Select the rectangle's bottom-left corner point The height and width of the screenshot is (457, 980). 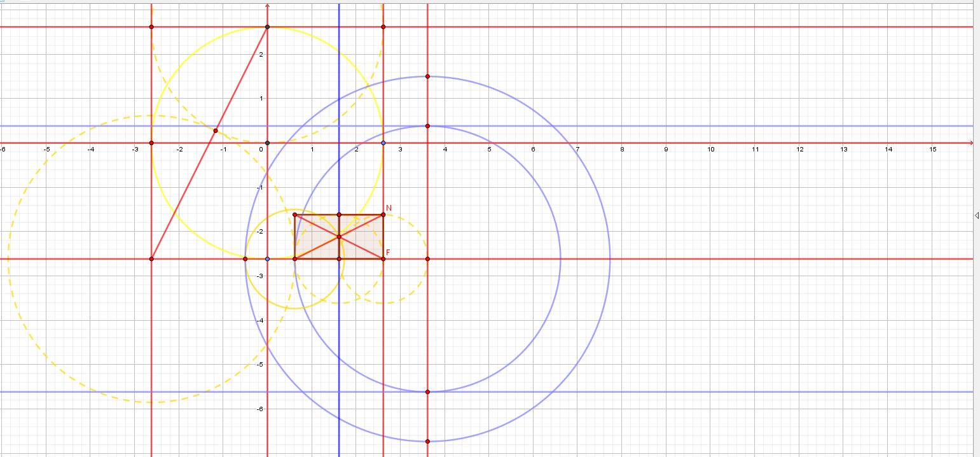point(295,259)
